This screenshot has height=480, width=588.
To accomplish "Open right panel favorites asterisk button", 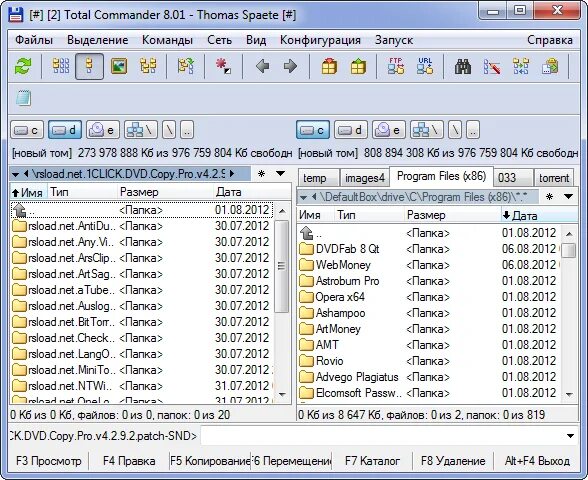I will (549, 196).
